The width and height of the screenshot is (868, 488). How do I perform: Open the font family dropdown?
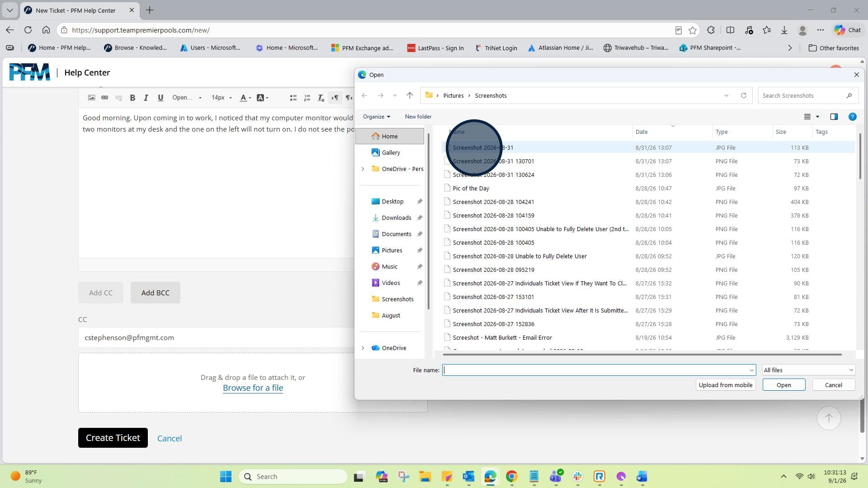[187, 98]
